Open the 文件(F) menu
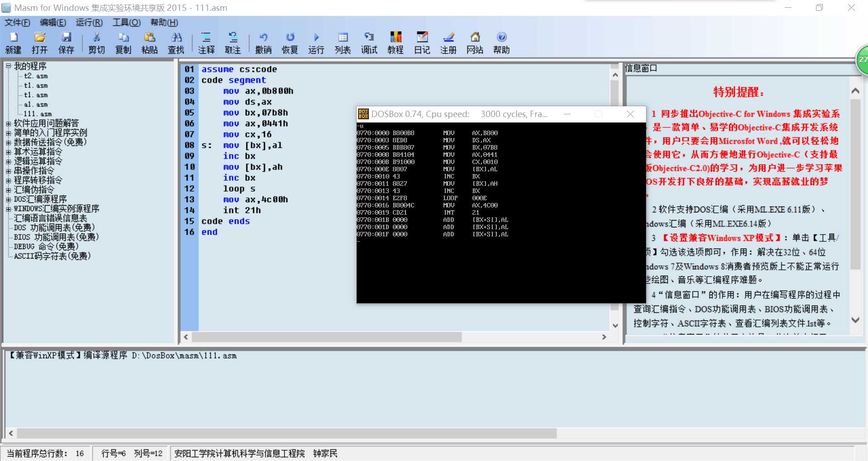Viewport: 868px width, 461px height. pos(17,23)
